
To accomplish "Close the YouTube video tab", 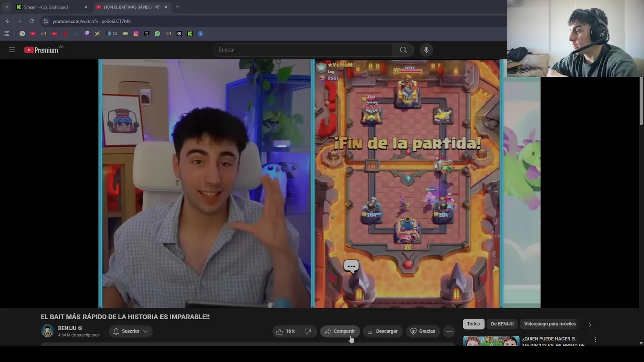I will tap(166, 7).
